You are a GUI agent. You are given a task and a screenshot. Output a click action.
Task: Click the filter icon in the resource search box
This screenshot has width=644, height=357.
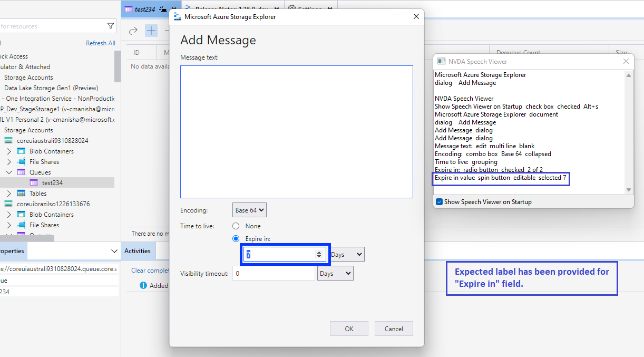110,25
